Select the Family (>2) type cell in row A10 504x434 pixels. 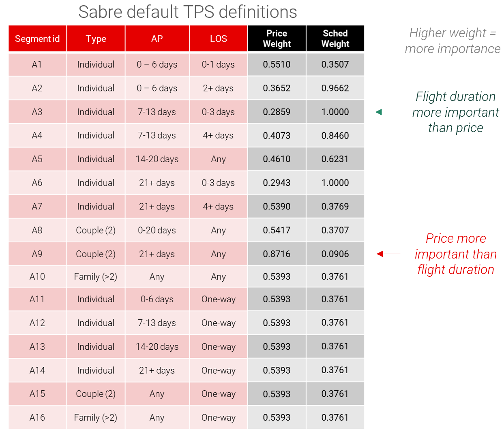point(96,277)
